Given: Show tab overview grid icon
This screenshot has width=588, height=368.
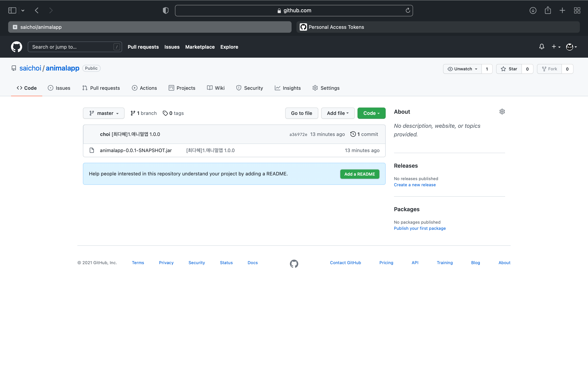Looking at the screenshot, I should point(577,10).
